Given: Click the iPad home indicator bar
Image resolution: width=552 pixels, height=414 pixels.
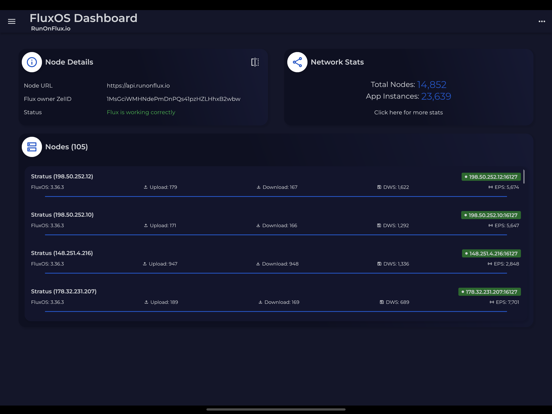Looking at the screenshot, I should coord(276,409).
